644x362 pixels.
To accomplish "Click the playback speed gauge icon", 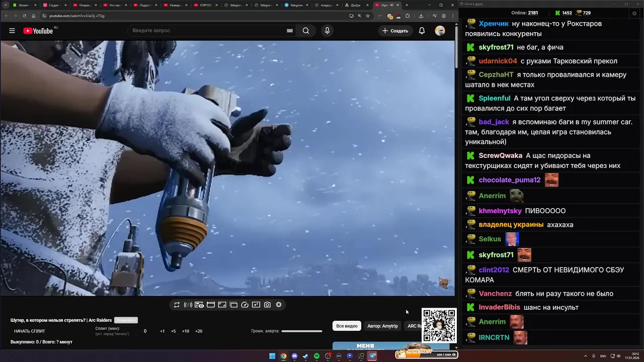I will click(x=245, y=305).
